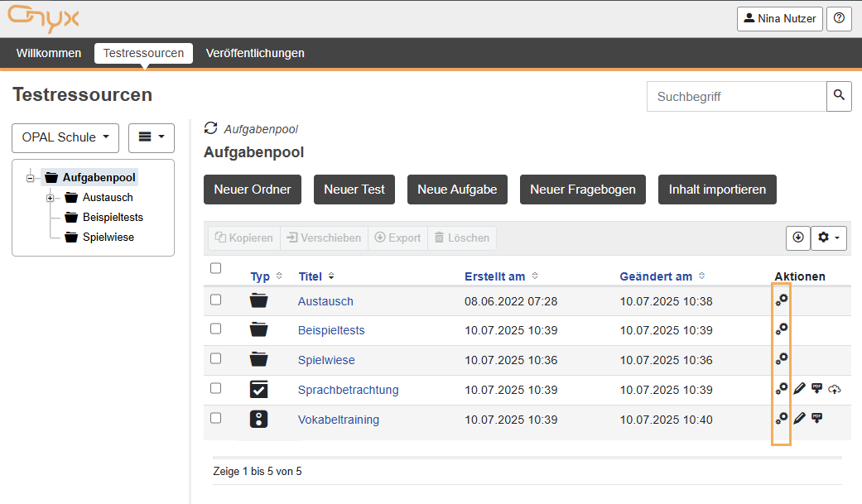Open the table settings gear dropdown
The height and width of the screenshot is (504, 862).
(828, 238)
